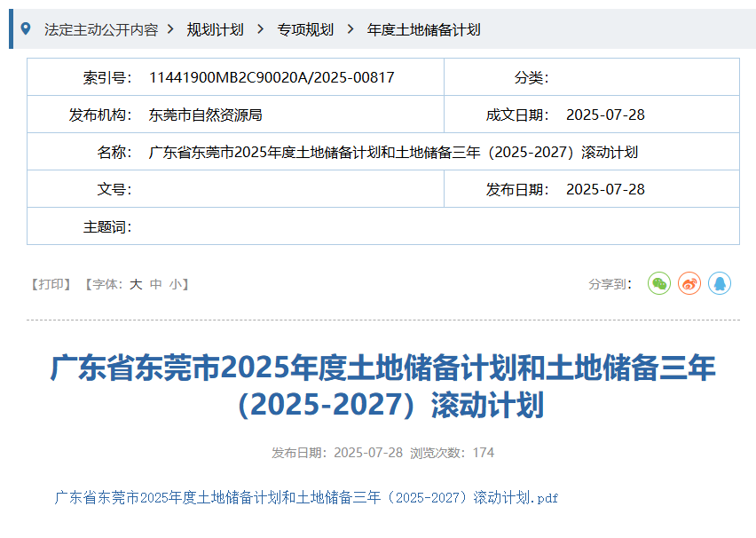Open the 滚动计划.pdf attachment link
This screenshot has height=538, width=756.
(306, 497)
